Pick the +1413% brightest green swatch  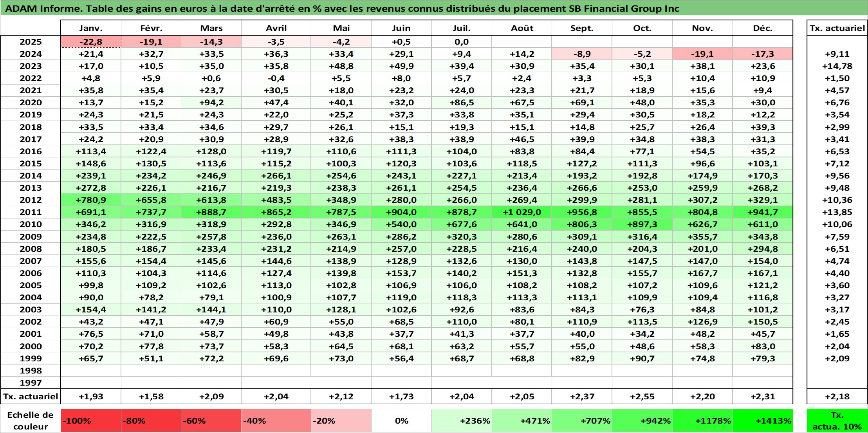[x=763, y=420]
